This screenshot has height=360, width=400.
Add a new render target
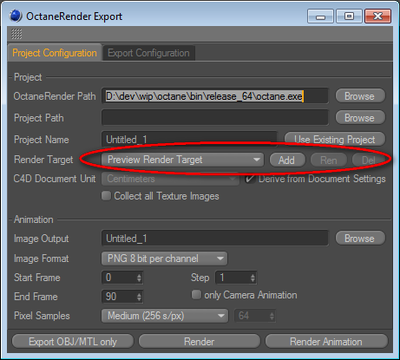pyautogui.click(x=287, y=160)
